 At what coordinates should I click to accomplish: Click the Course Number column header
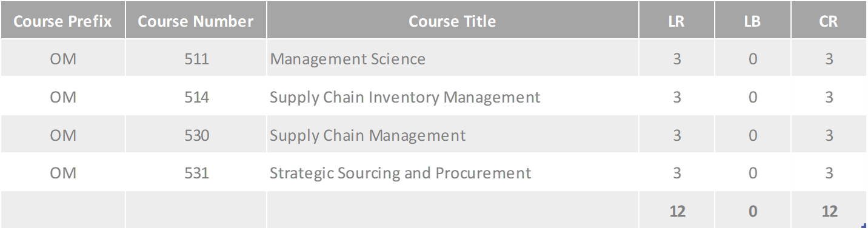[x=196, y=21]
